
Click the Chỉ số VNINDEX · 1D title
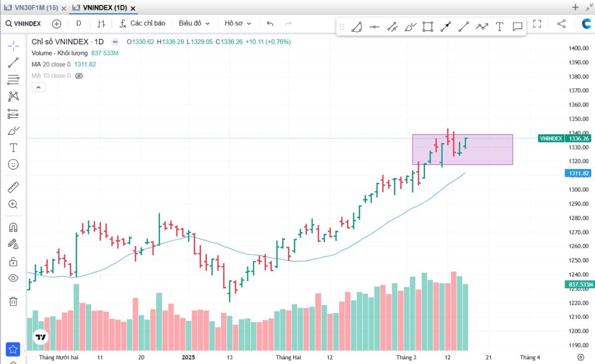[x=68, y=42]
